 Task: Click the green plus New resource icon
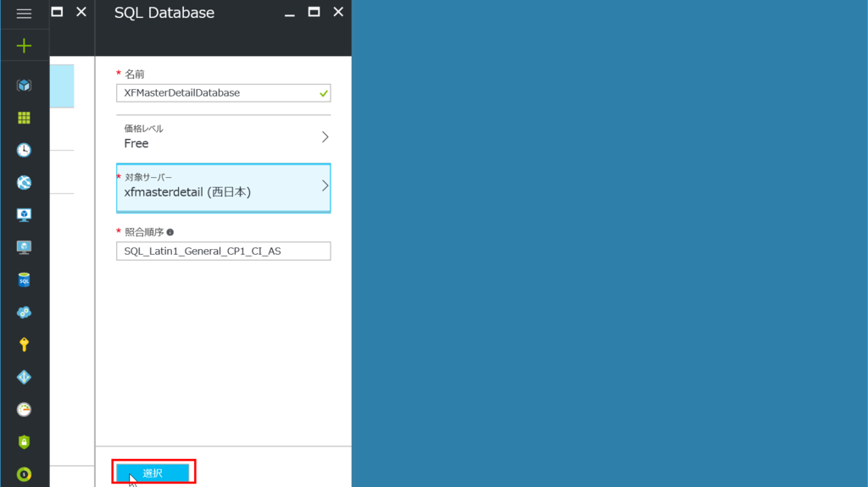(x=24, y=46)
